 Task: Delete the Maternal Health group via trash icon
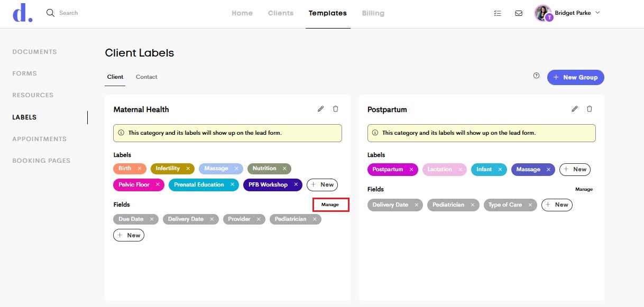pyautogui.click(x=335, y=109)
